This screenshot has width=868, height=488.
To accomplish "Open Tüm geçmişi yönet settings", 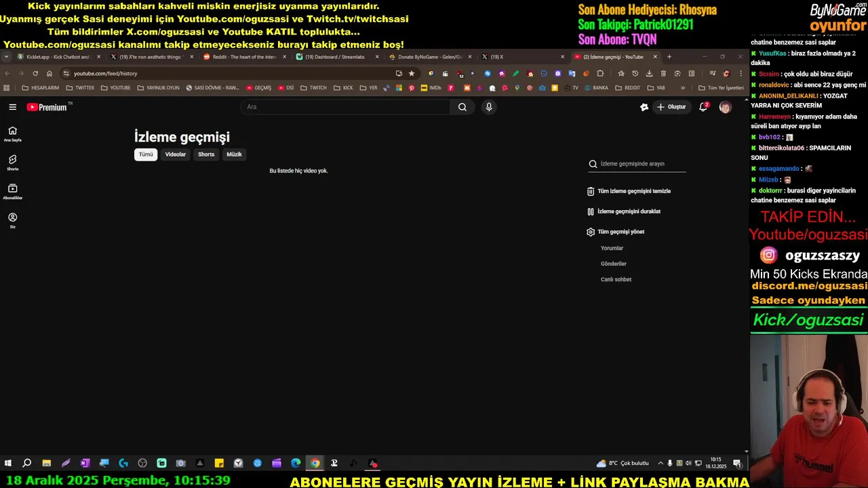I will tap(616, 232).
